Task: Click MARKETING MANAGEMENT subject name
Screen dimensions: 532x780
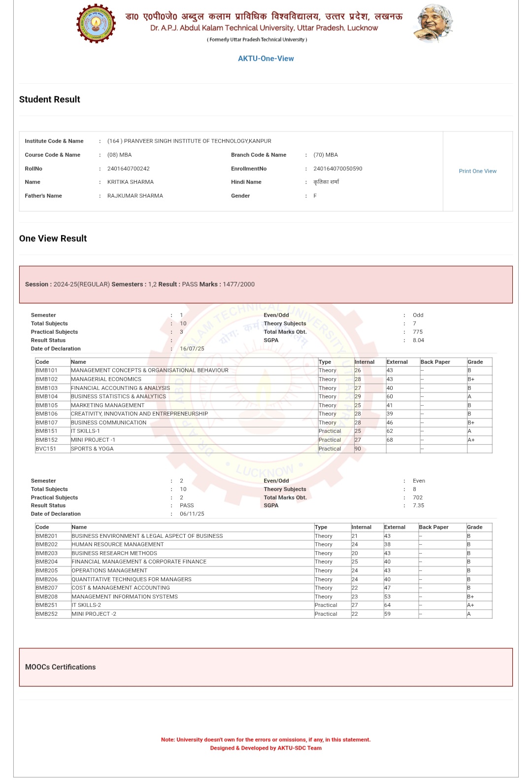Action: [x=108, y=405]
